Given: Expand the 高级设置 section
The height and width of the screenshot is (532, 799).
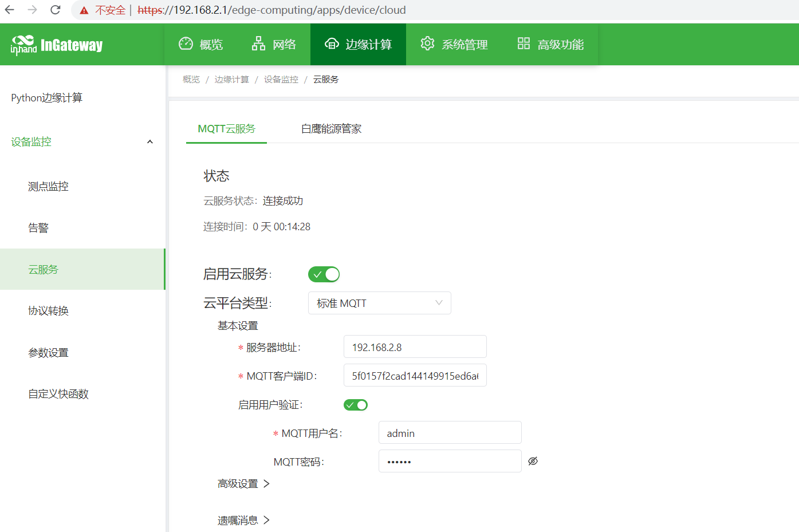Looking at the screenshot, I should pos(243,484).
